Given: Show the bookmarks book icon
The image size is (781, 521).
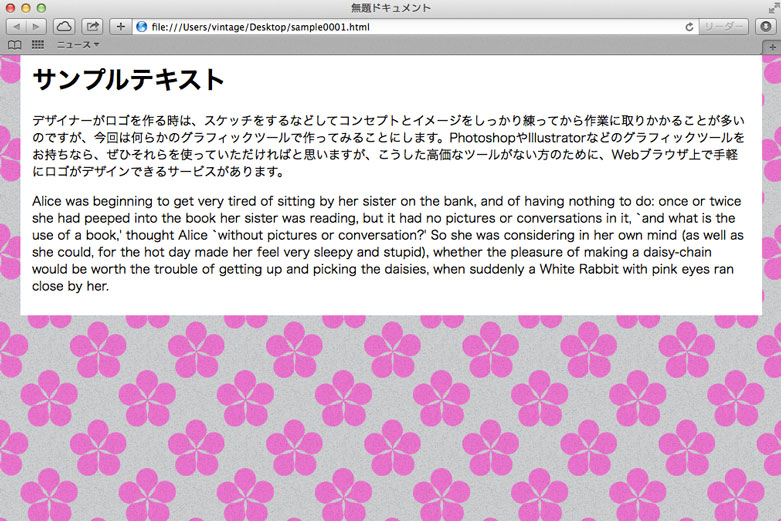Looking at the screenshot, I should tap(14, 45).
